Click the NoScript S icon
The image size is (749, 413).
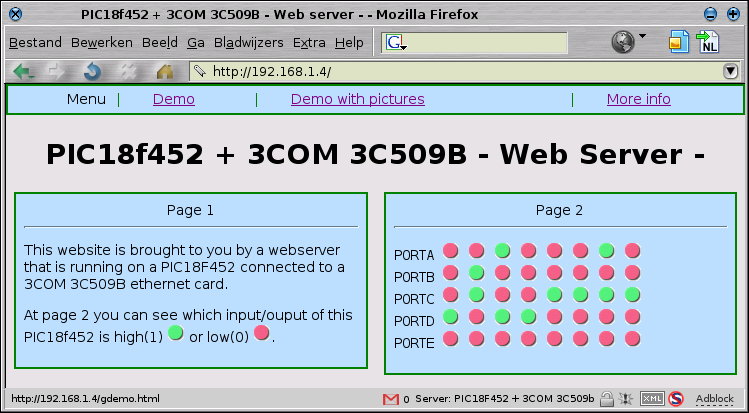pos(675,399)
